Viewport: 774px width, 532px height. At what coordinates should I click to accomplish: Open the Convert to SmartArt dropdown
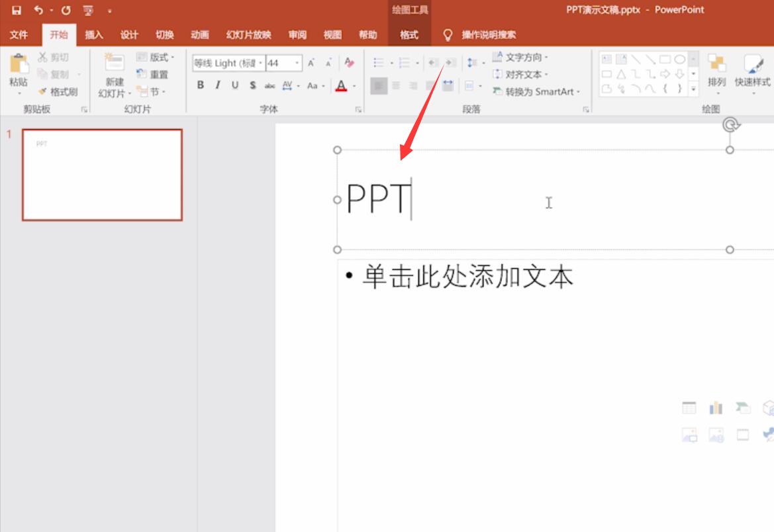coord(536,92)
